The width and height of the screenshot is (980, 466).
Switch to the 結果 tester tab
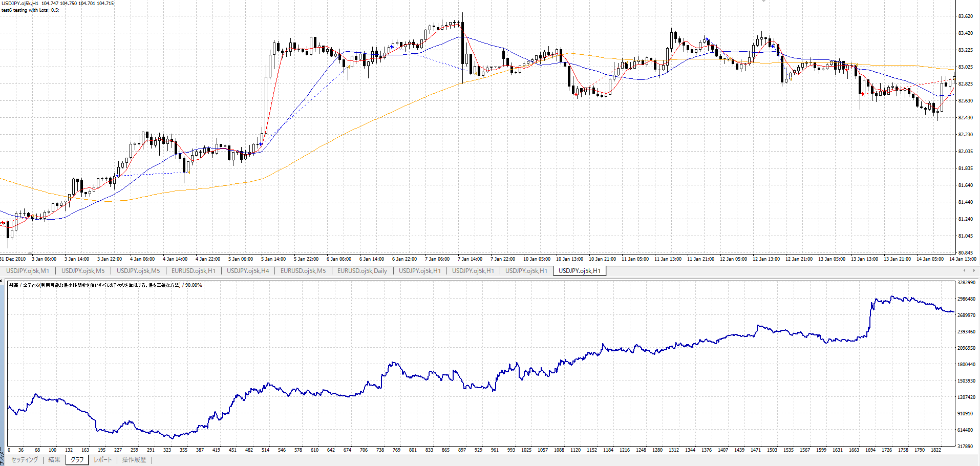(54, 460)
